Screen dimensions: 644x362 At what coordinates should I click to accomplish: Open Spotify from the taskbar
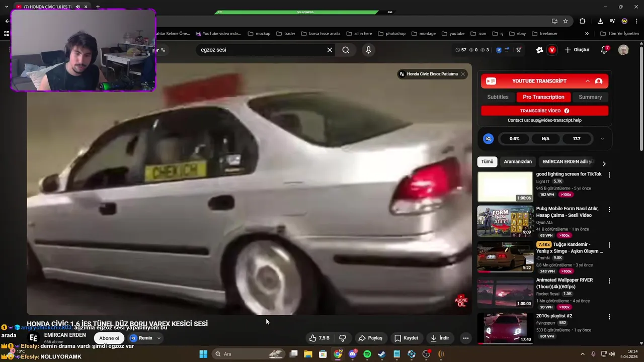pos(367,354)
